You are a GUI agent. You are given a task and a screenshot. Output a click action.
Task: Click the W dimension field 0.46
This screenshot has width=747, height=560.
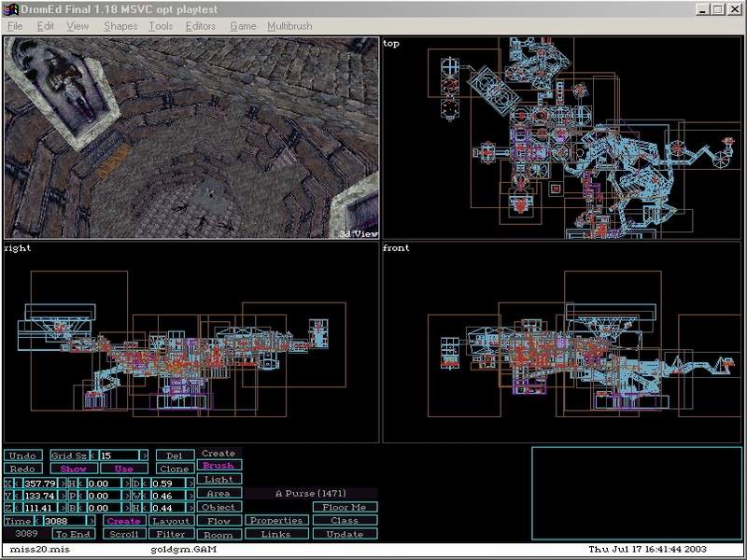[x=168, y=496]
